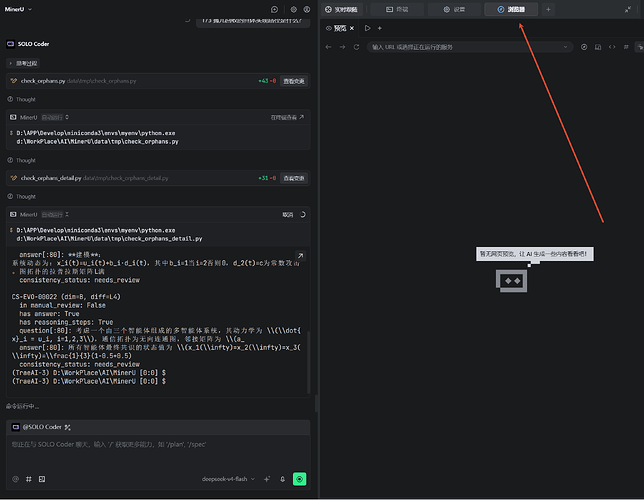Viewport: 644px width, 500px height.
Task: Click the element selector icon at toolbar end
Action: (x=639, y=47)
